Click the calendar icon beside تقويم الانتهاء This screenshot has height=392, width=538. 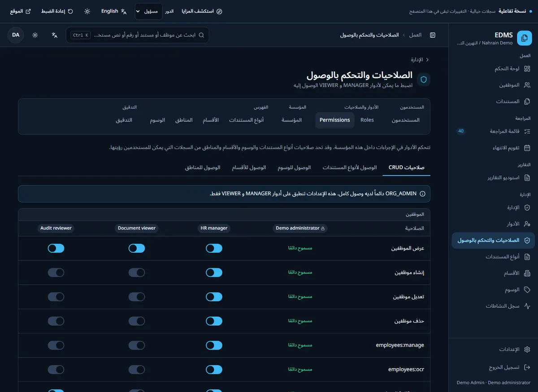527,148
